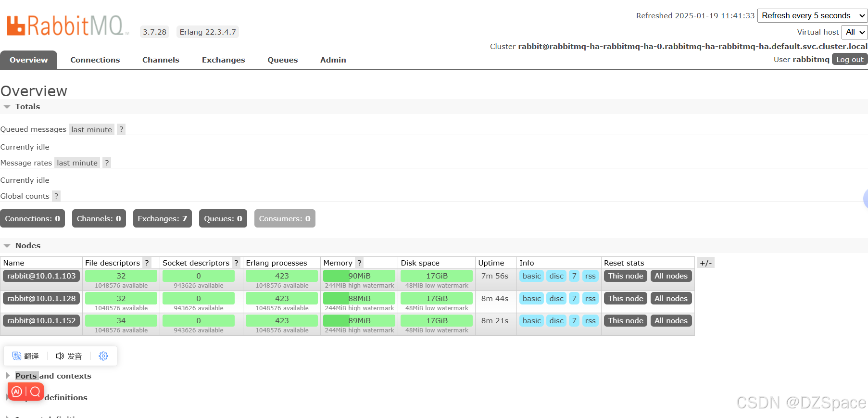Click the red magnifier search icon
This screenshot has width=868, height=418.
35,392
